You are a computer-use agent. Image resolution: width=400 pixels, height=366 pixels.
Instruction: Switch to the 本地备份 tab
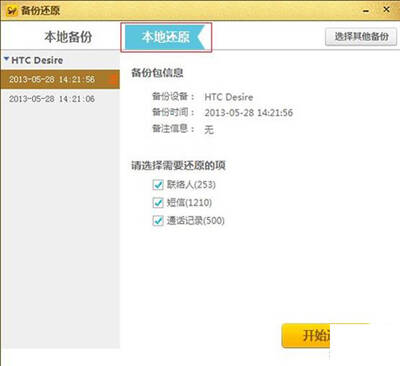[x=68, y=37]
